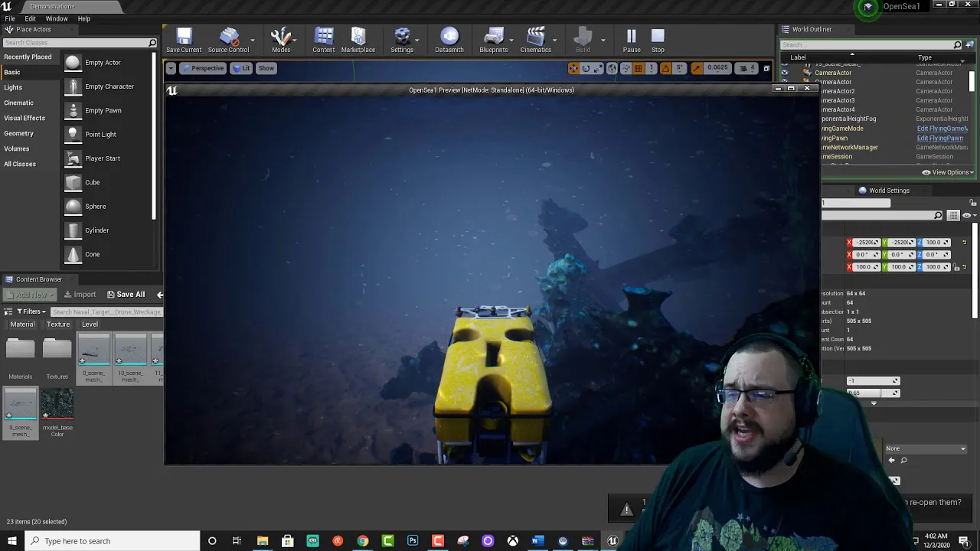980x551 pixels.
Task: Switch to the Lights category
Action: coord(13,87)
